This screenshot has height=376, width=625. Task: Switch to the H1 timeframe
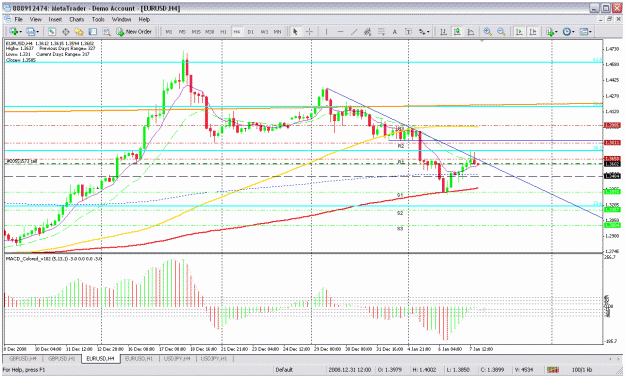point(223,32)
